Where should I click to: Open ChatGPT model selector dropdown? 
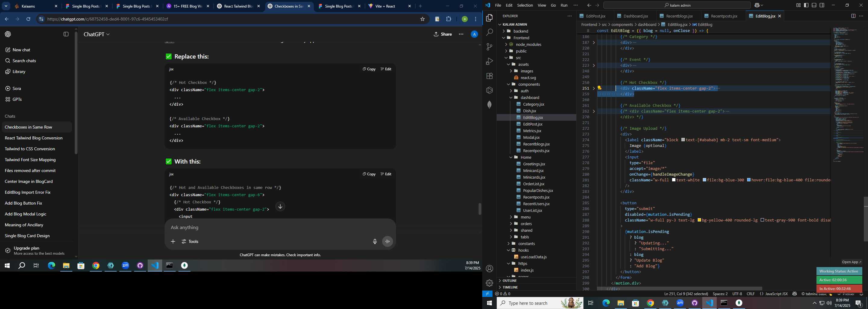click(x=97, y=34)
